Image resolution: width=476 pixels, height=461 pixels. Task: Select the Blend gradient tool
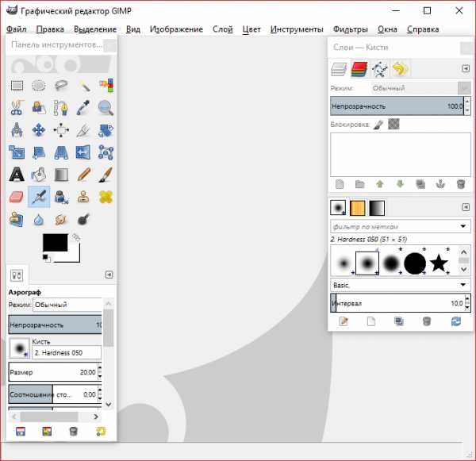pyautogui.click(x=61, y=175)
